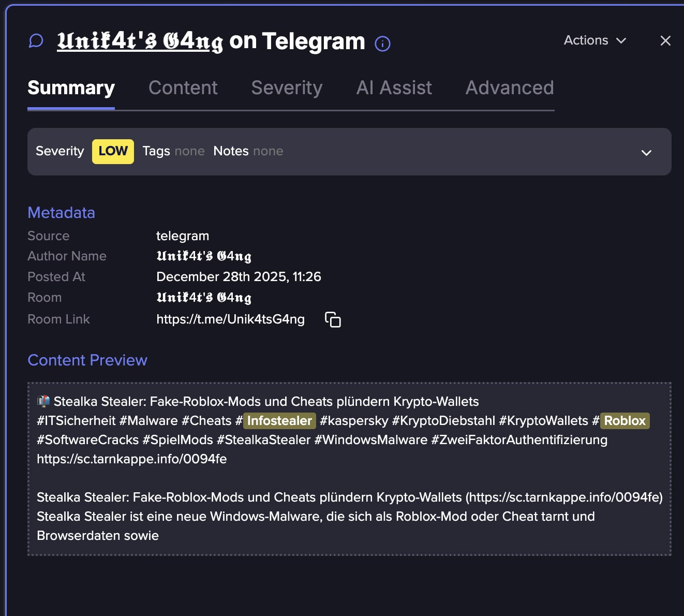
Task: Switch to the Content tab
Action: pyautogui.click(x=183, y=88)
